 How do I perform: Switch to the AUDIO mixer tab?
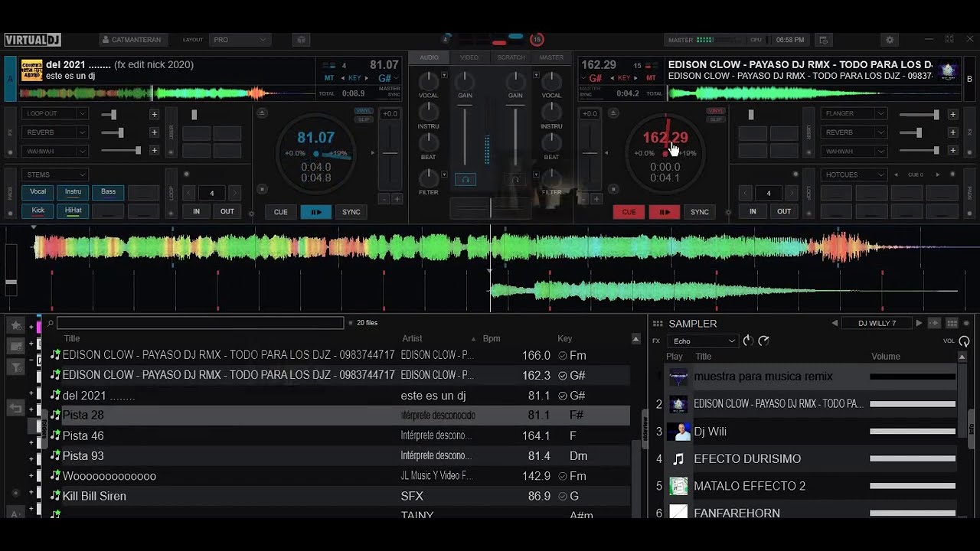430,57
